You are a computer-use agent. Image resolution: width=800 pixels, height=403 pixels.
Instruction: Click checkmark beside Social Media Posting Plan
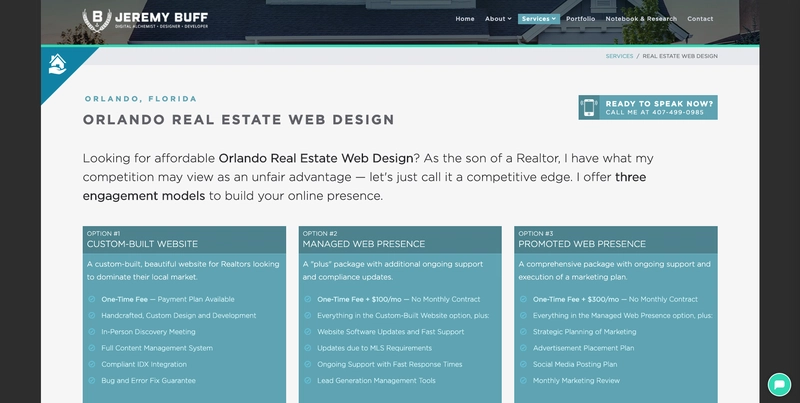coord(523,365)
